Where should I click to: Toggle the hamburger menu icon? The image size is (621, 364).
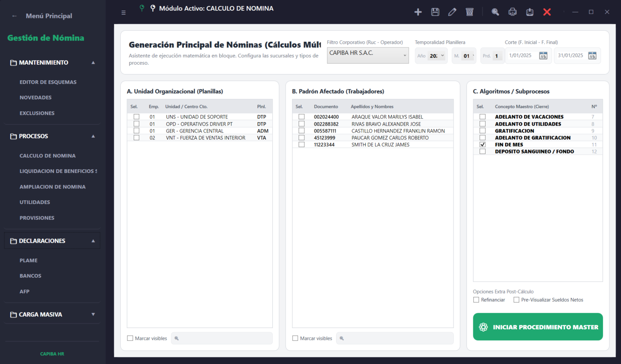pos(124,13)
